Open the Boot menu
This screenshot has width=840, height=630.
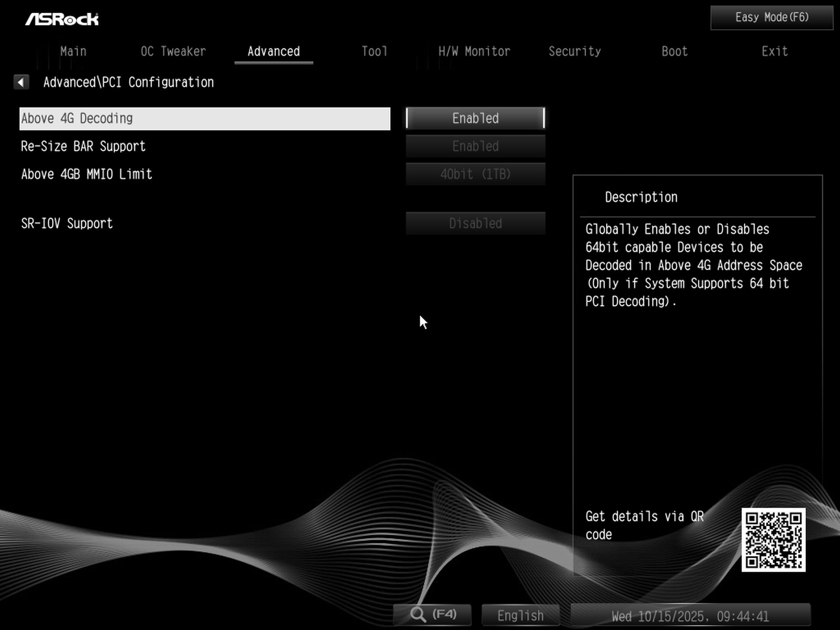[x=674, y=51]
